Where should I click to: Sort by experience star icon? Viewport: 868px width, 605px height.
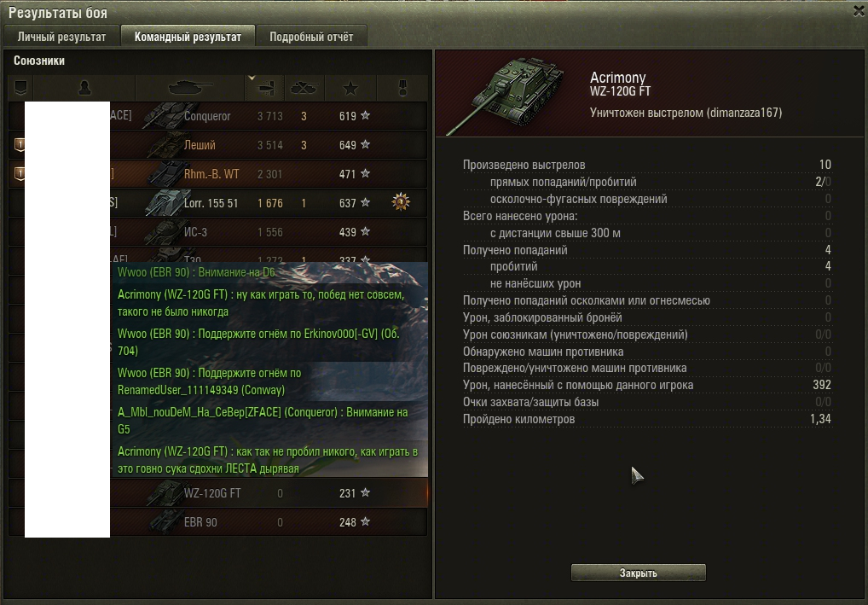[350, 88]
